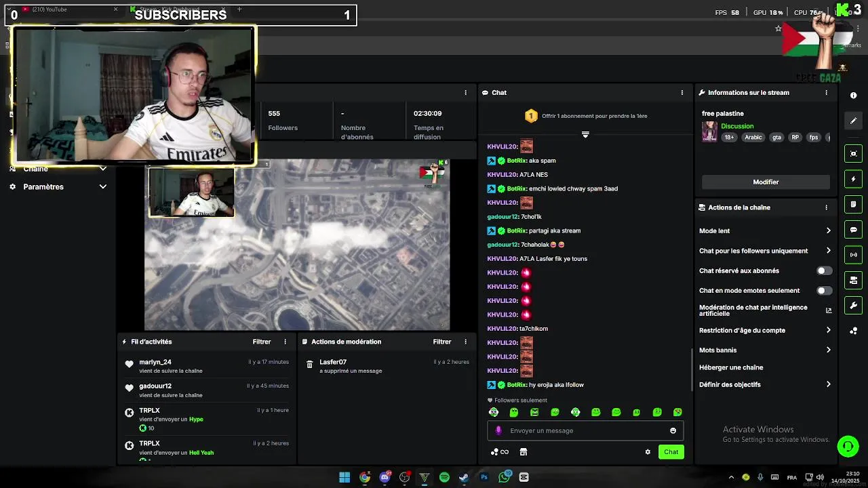Click the Modifier button
The width and height of the screenshot is (868, 488).
click(x=766, y=182)
